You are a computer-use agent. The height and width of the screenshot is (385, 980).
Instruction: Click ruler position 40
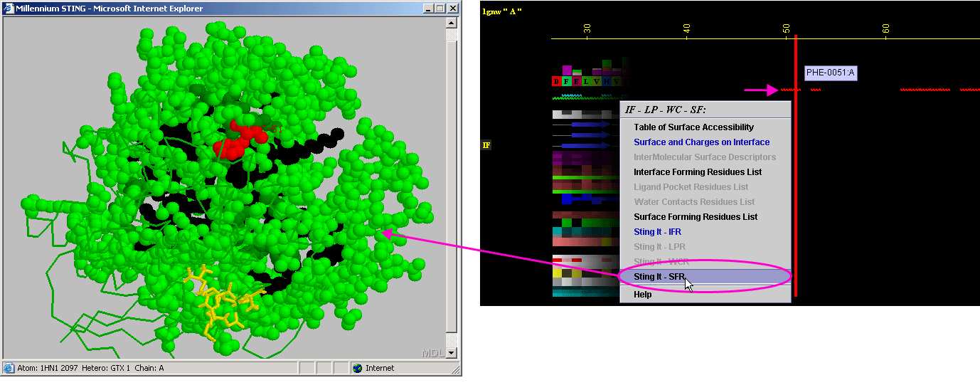pos(686,28)
